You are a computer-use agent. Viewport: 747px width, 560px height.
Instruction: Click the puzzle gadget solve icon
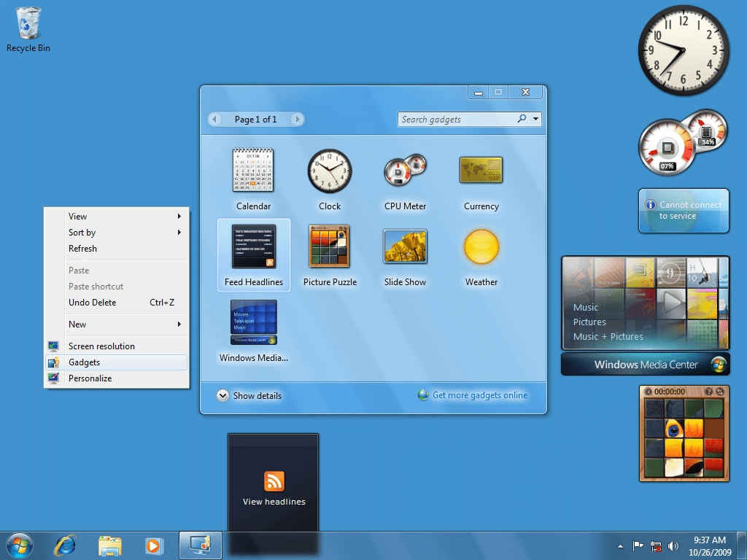720,392
